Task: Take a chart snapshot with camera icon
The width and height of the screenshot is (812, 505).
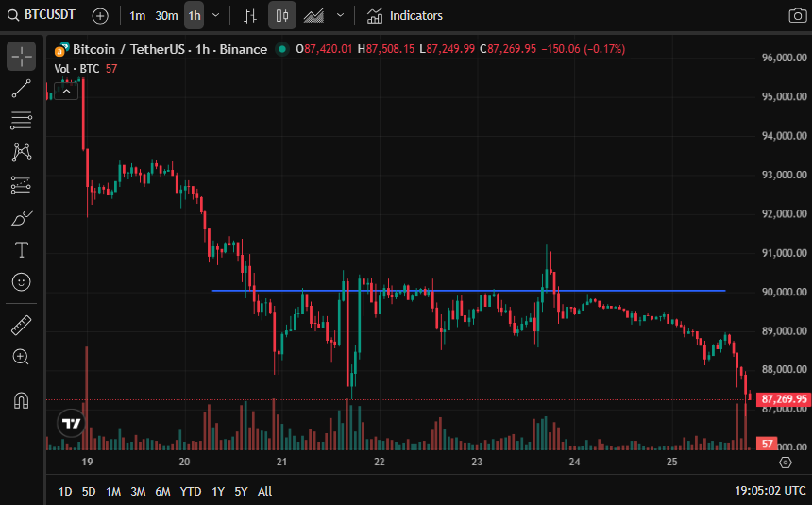Action: coord(797,15)
